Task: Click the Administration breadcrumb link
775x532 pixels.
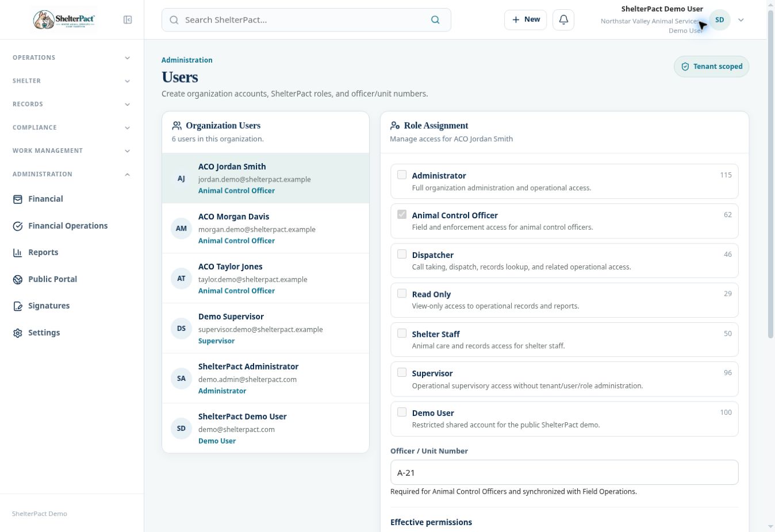Action: coord(187,60)
